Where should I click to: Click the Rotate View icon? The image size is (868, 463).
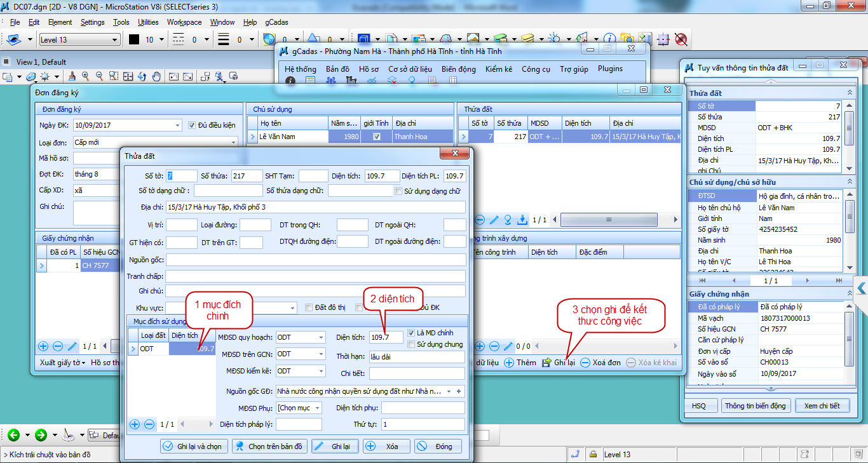142,76
